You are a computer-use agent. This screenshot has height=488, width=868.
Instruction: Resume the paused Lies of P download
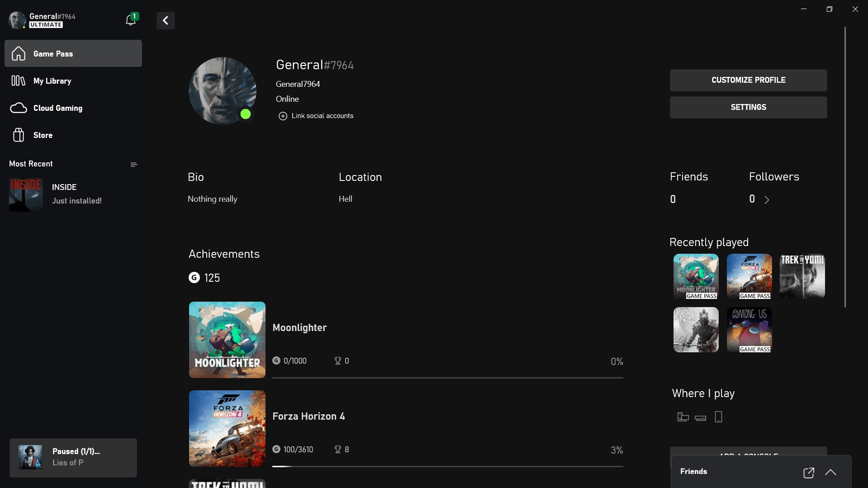point(72,457)
